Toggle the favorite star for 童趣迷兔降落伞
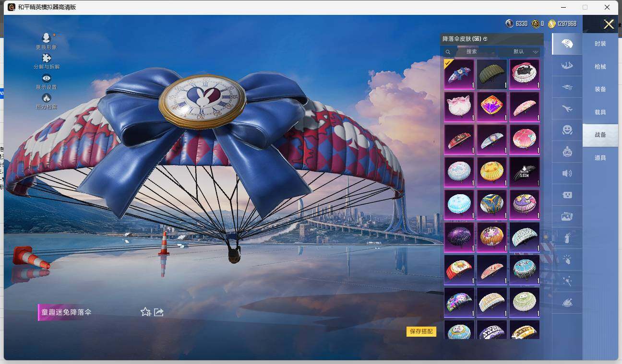This screenshot has width=622, height=364. [145, 312]
